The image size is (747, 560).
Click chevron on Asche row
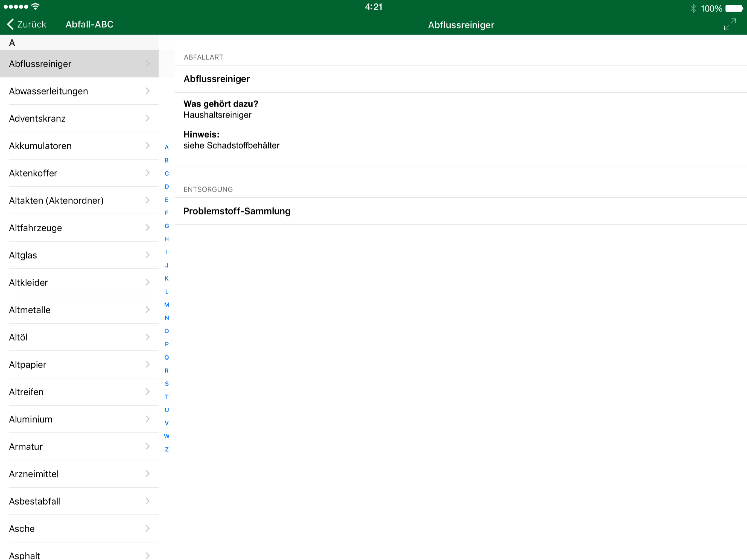(148, 529)
